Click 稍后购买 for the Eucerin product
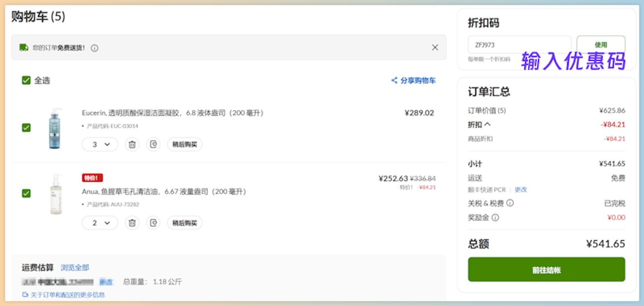The width and height of the screenshot is (644, 306). pos(184,145)
